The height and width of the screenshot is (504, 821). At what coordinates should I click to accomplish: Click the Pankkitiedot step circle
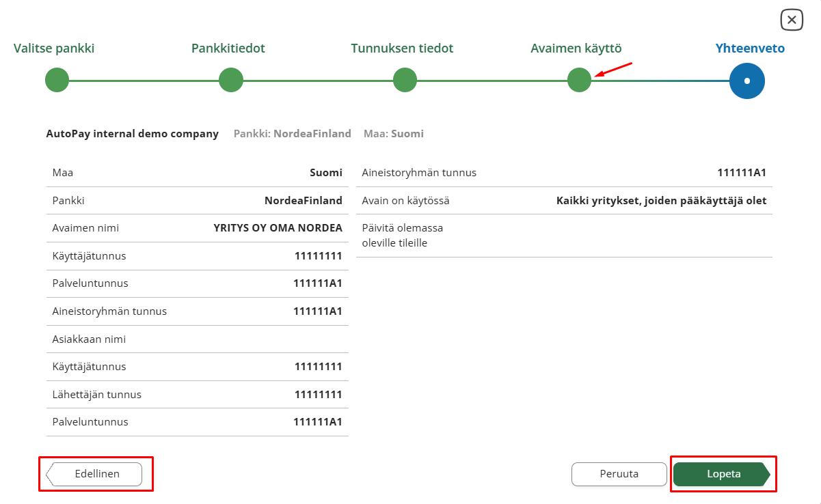click(231, 81)
